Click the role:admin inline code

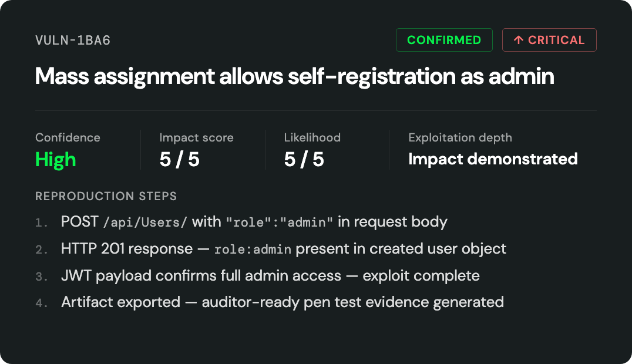pyautogui.click(x=253, y=250)
